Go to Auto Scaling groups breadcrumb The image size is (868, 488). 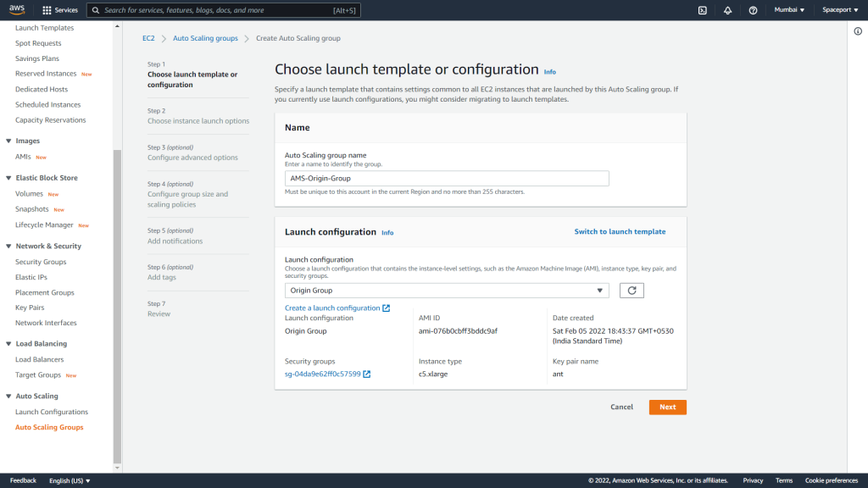click(x=205, y=38)
